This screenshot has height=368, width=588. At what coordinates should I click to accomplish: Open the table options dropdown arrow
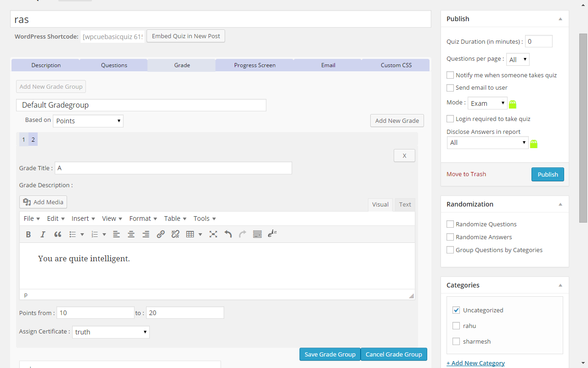click(200, 235)
